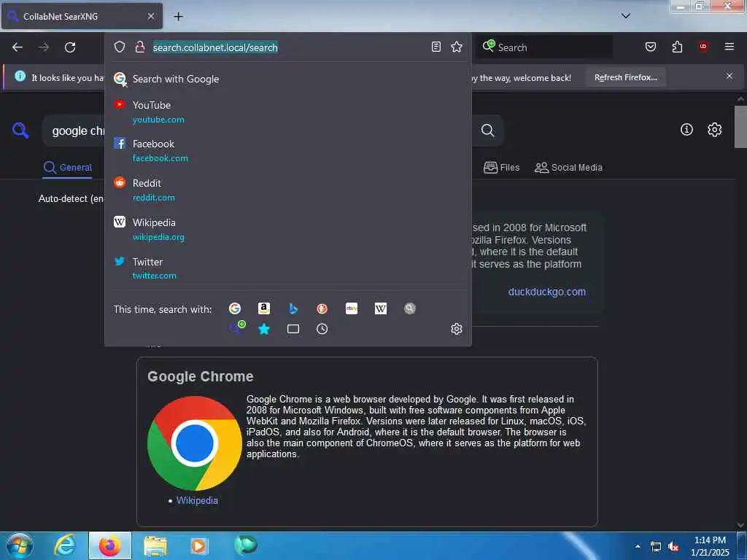Screen dimensions: 747x560
Task: Switch to the Social Media results tab
Action: coord(568,168)
